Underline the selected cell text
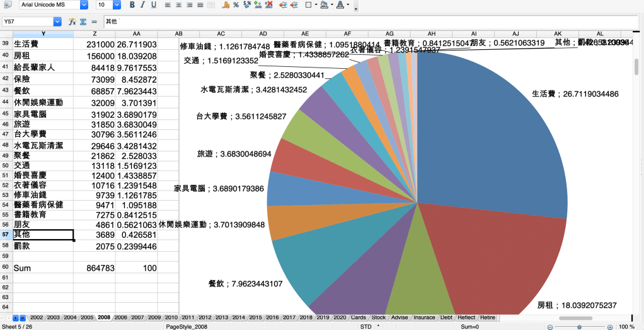644x330 pixels. [x=154, y=5]
